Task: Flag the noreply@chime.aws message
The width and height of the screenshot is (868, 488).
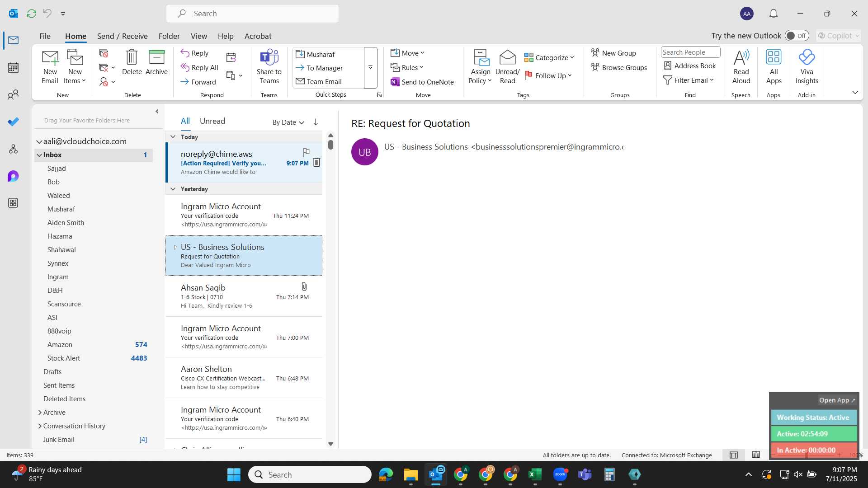Action: 306,152
